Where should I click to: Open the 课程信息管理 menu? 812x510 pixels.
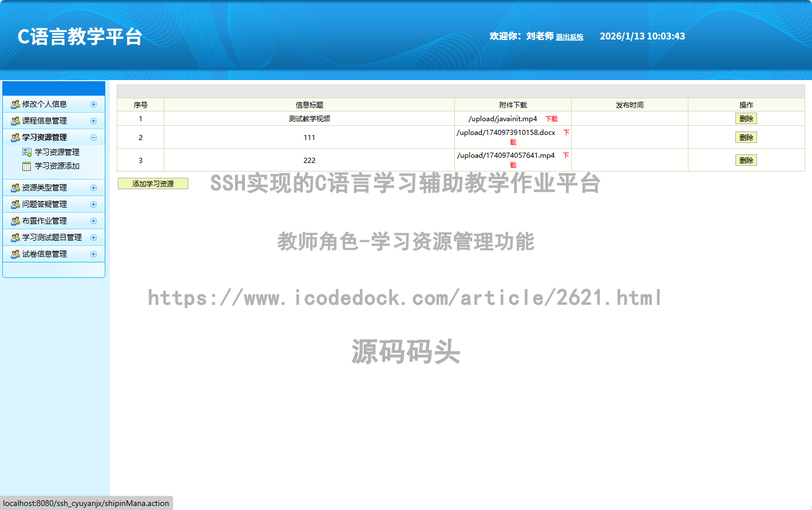click(x=45, y=121)
